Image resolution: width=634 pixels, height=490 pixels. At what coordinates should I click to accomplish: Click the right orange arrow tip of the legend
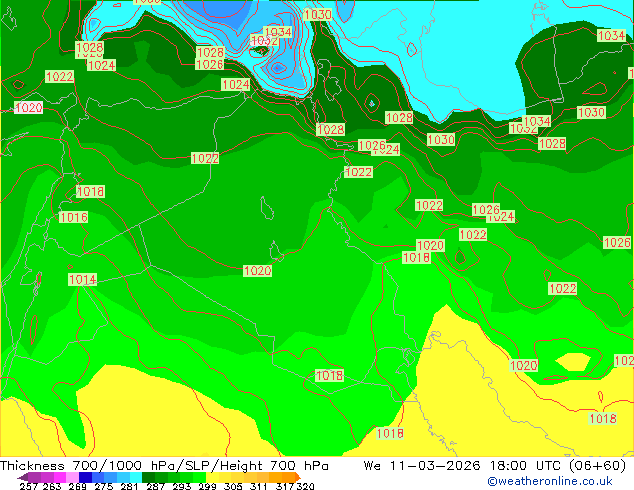298,477
